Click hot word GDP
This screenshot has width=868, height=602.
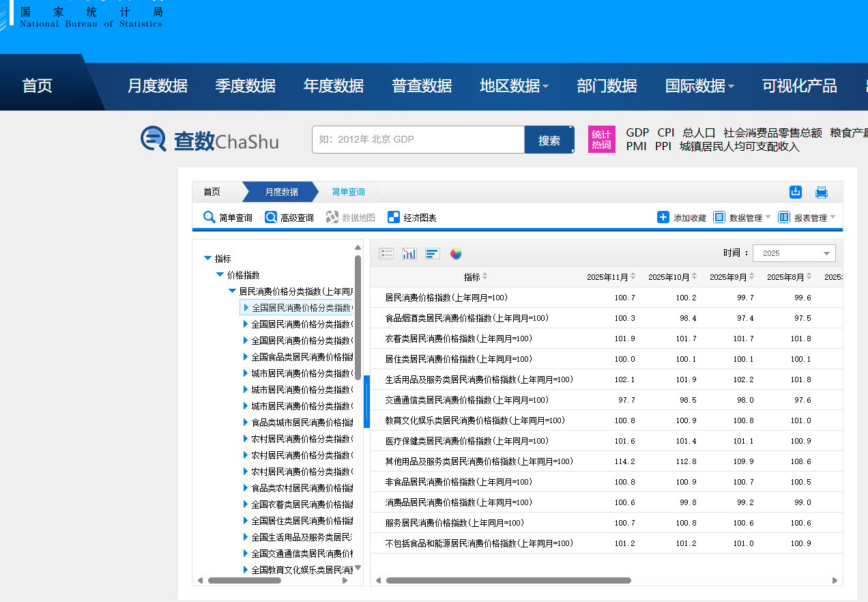637,133
